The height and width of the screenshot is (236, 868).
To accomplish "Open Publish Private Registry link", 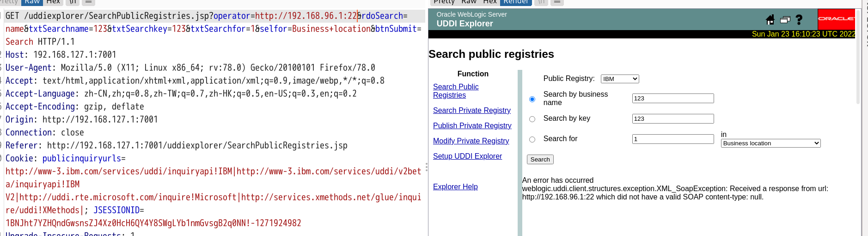I will click(x=472, y=125).
